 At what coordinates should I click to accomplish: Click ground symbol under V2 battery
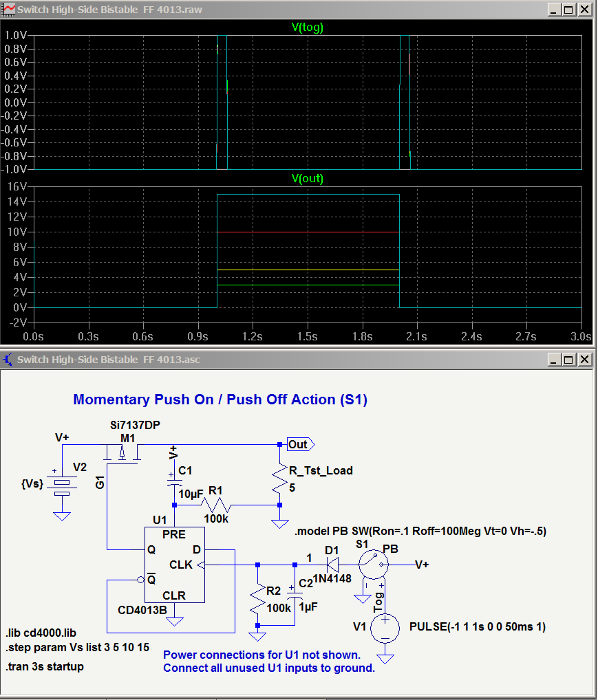[62, 516]
